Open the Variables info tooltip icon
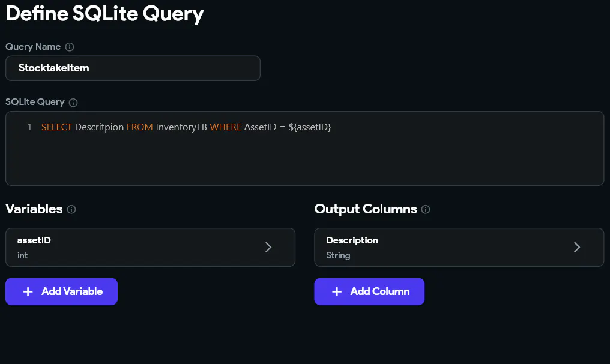The image size is (610, 364). (x=71, y=209)
